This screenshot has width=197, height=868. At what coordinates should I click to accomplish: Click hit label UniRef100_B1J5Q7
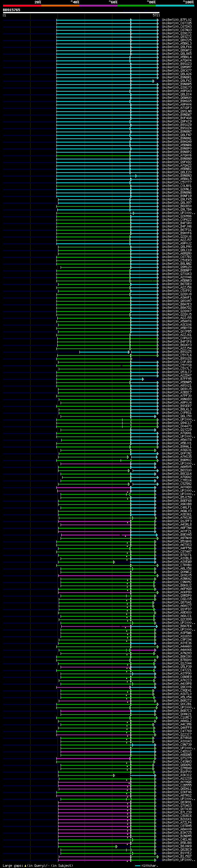pyautogui.click(x=177, y=856)
